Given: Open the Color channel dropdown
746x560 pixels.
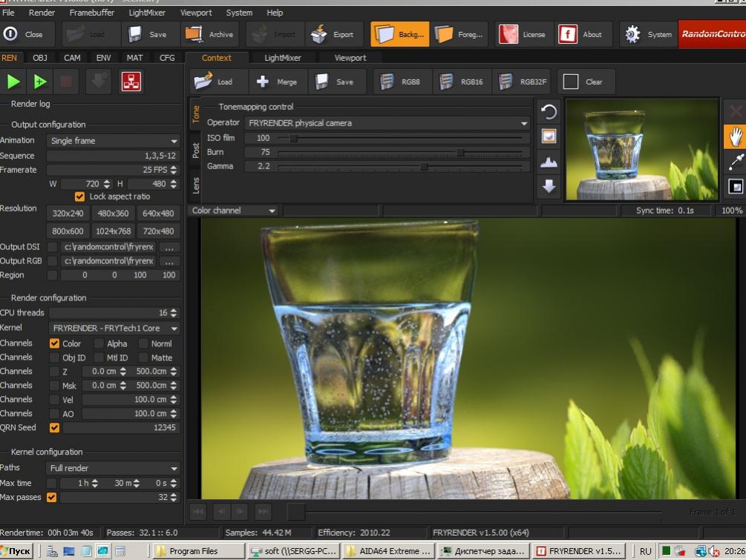Looking at the screenshot, I should tap(233, 210).
